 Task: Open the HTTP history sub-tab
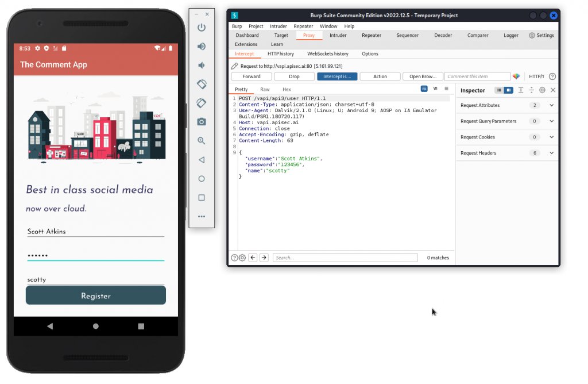280,53
